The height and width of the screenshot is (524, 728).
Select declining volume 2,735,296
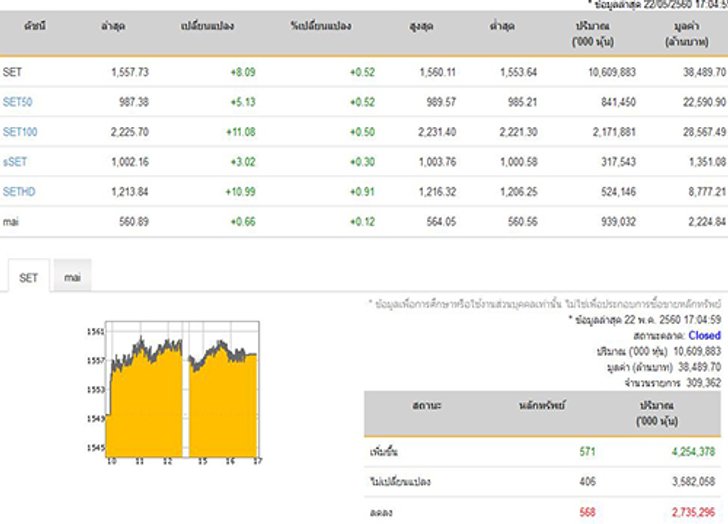pos(693,512)
